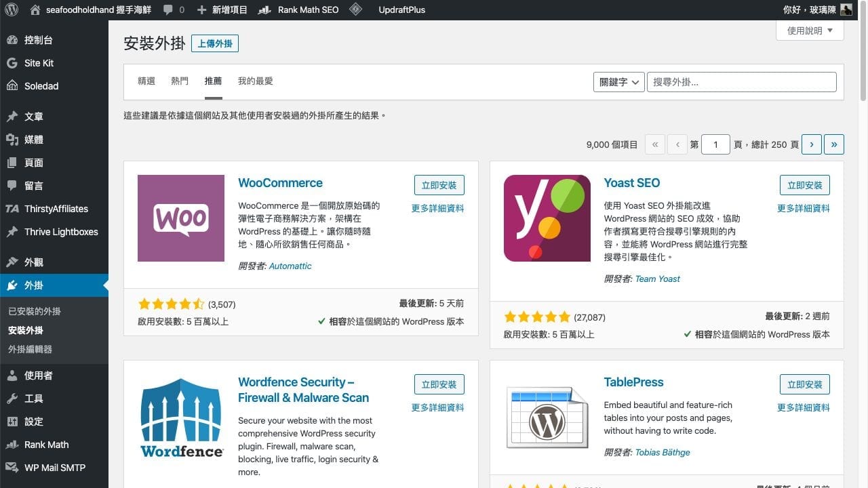The width and height of the screenshot is (868, 488).
Task: Click the WooCommerce plugin logo
Action: [x=180, y=218]
